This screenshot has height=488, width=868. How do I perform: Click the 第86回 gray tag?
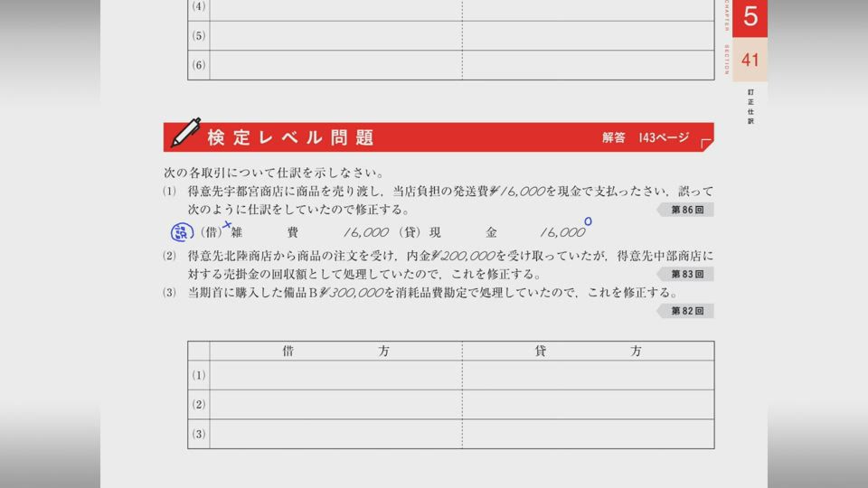pos(684,210)
